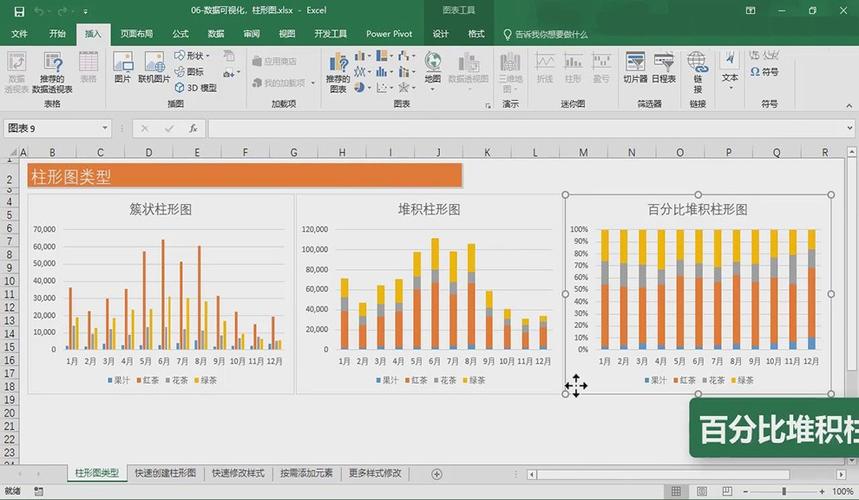Viewport: 859px width, 500px height.
Task: Insert a picture with the 图片 icon
Action: (123, 67)
